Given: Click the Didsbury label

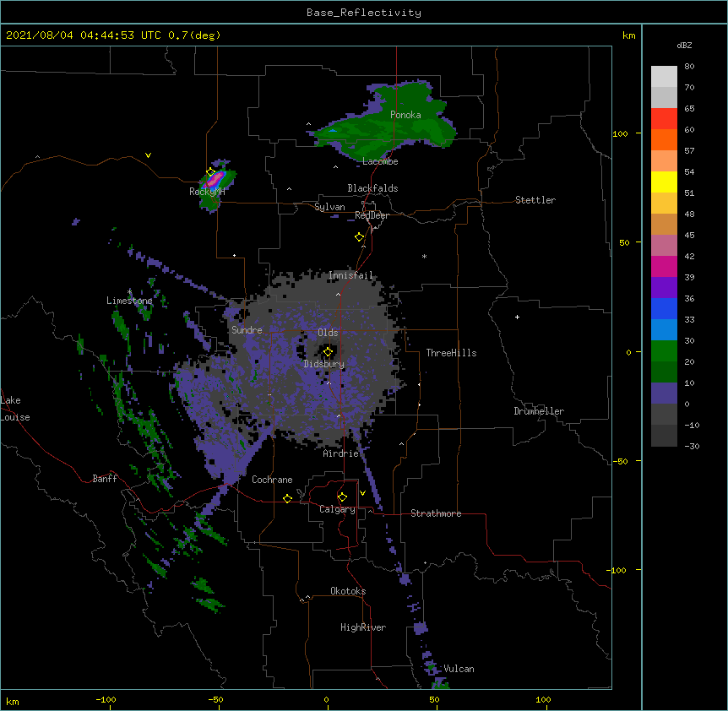Looking at the screenshot, I should pyautogui.click(x=324, y=364).
